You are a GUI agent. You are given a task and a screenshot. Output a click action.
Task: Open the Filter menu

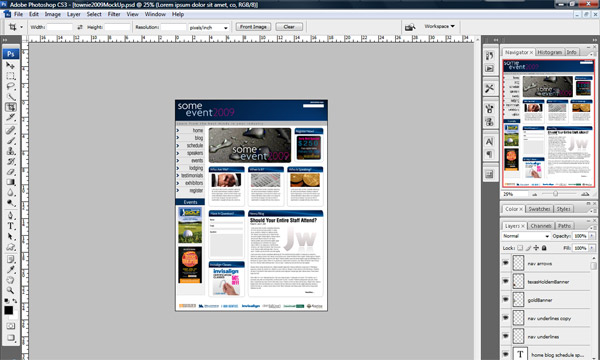coord(114,14)
